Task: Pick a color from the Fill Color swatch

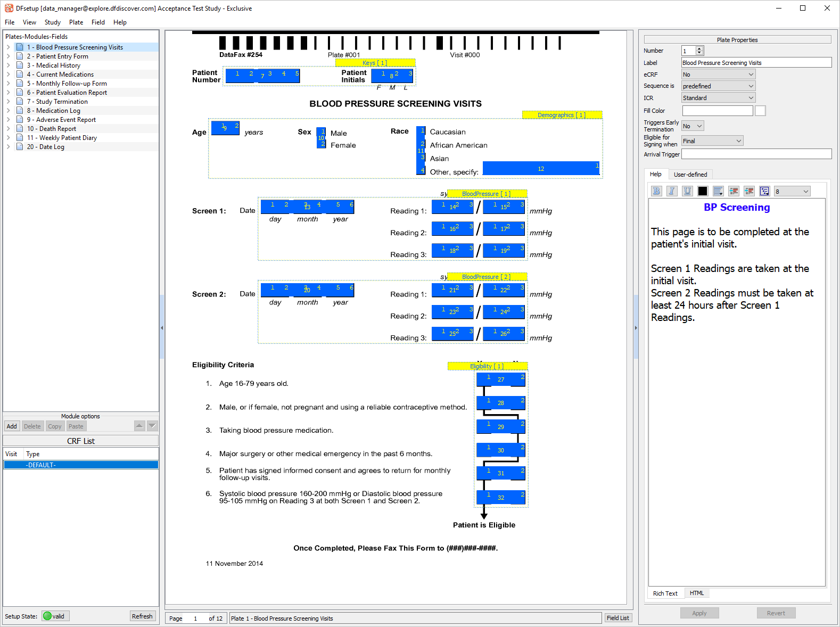Action: point(760,111)
